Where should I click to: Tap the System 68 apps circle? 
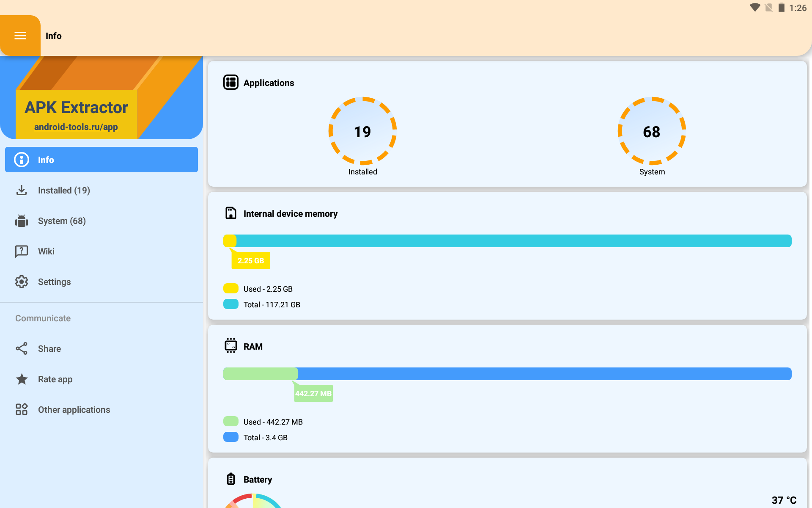[652, 131]
